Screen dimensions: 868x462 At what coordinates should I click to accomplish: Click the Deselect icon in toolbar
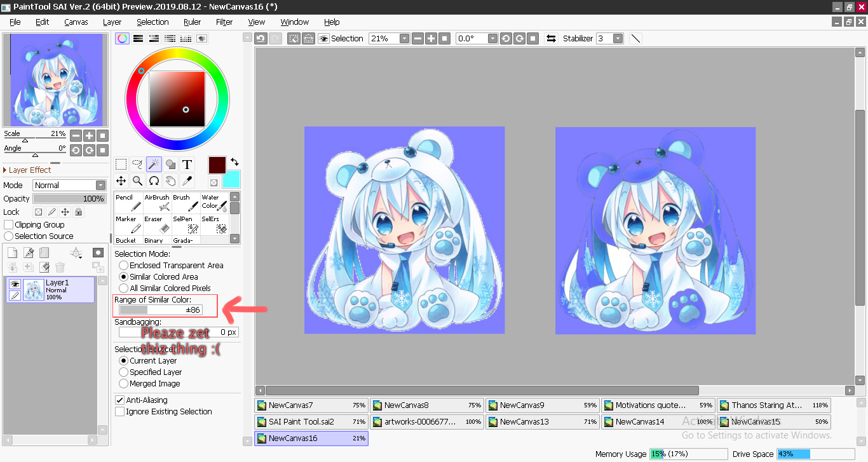(x=294, y=38)
